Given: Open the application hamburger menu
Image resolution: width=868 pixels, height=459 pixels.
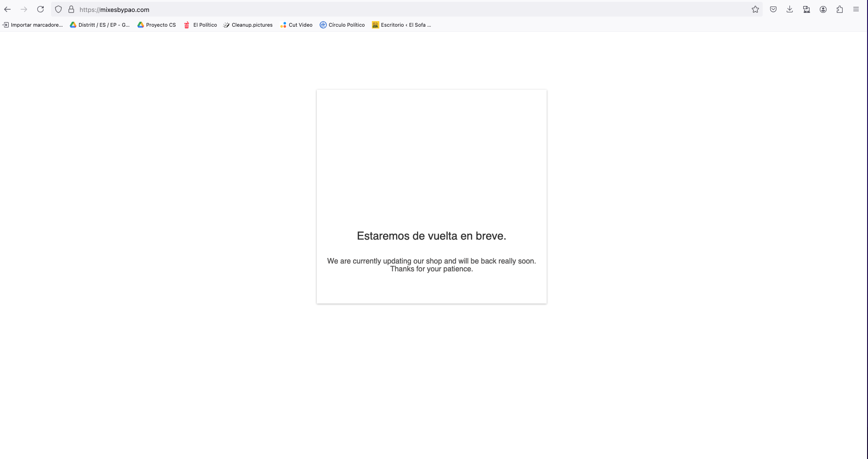Looking at the screenshot, I should 856,9.
